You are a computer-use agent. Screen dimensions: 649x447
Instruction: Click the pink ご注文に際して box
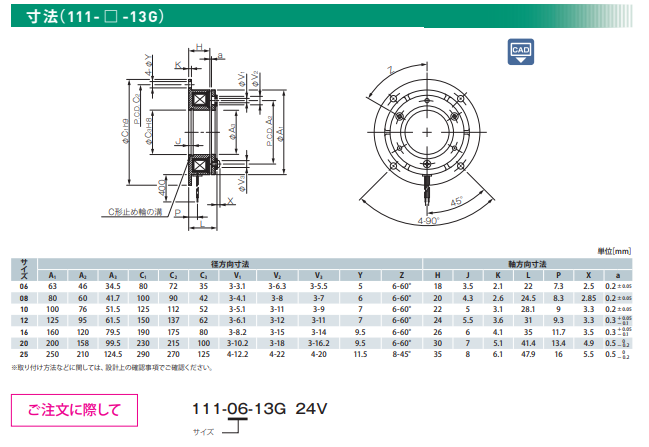pos(74,408)
